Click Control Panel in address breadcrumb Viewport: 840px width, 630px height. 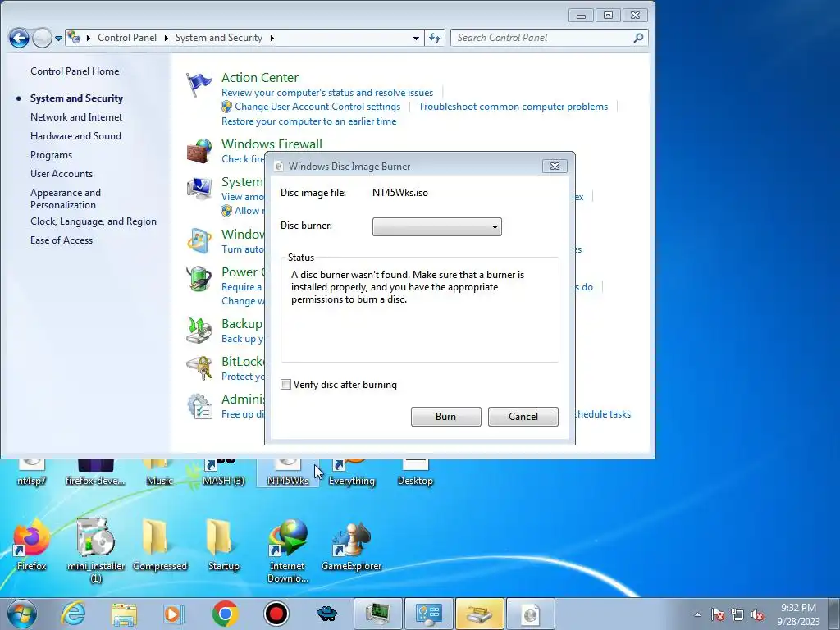127,38
